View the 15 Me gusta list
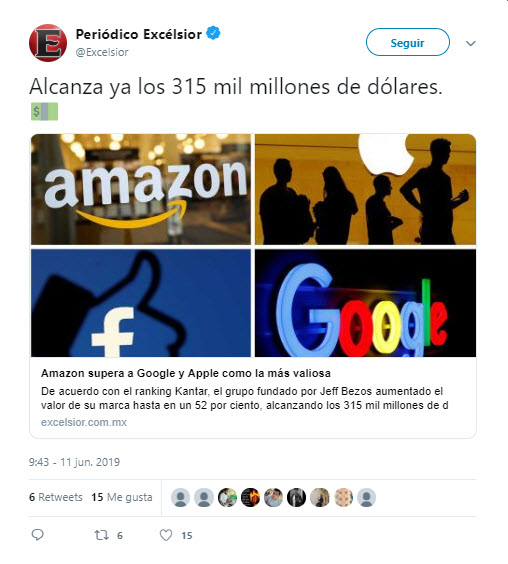This screenshot has width=508, height=564. [x=122, y=497]
